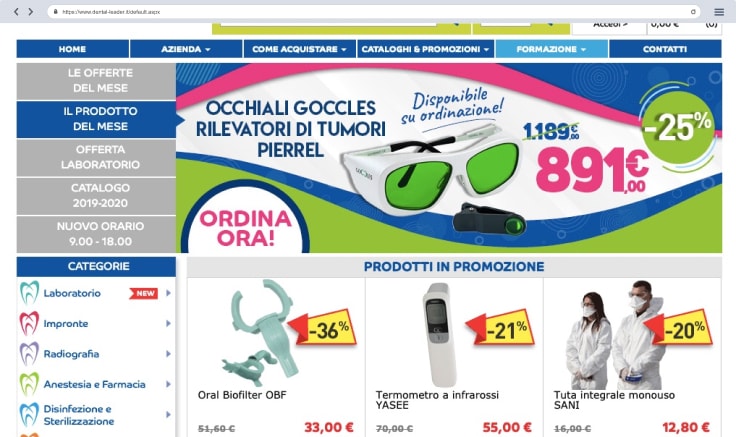Click the Oral Biofilter OBF image
The image size is (736, 437).
click(x=263, y=333)
